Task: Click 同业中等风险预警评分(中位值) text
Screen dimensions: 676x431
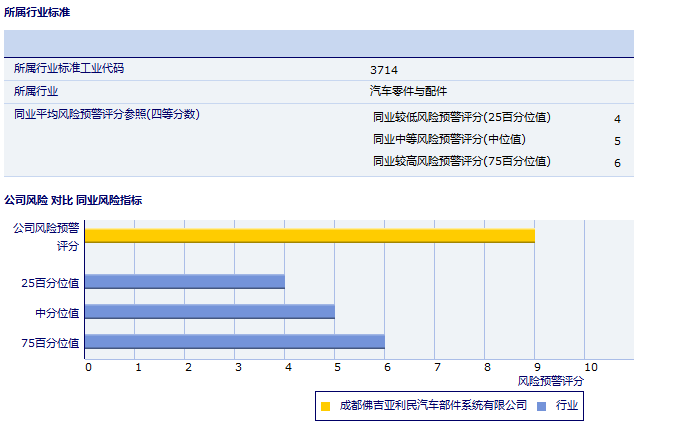Action: [449, 140]
